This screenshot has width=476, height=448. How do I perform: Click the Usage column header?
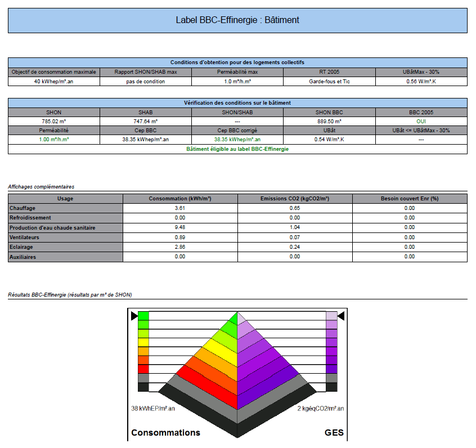point(65,199)
